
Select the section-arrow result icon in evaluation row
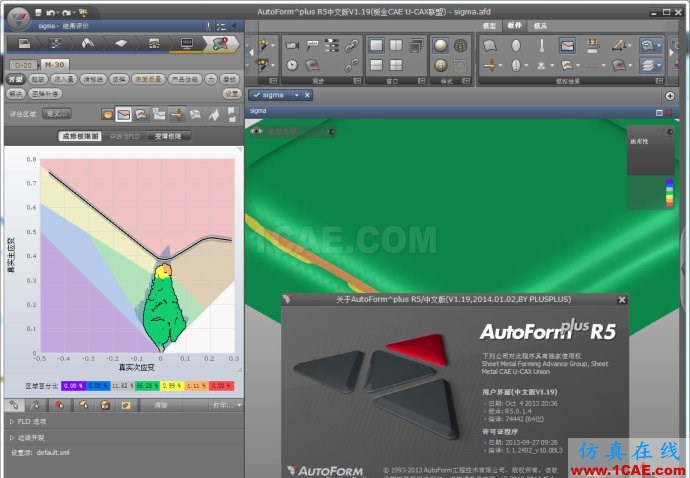tap(177, 114)
